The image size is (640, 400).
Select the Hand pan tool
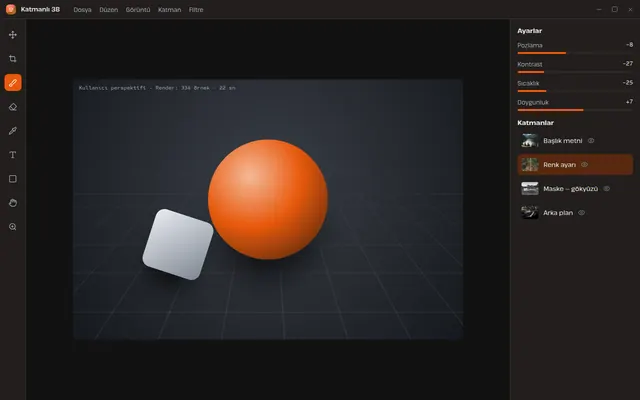(13, 203)
